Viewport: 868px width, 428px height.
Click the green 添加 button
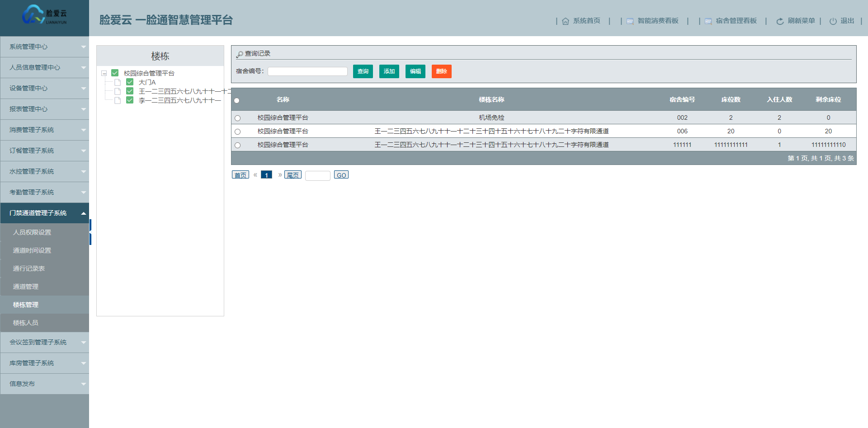[389, 71]
